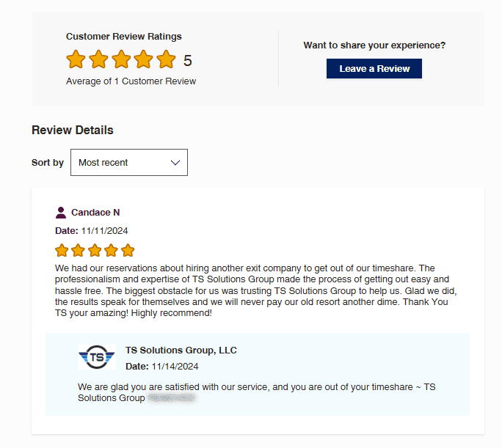Click the last star of Candace's review

point(128,251)
